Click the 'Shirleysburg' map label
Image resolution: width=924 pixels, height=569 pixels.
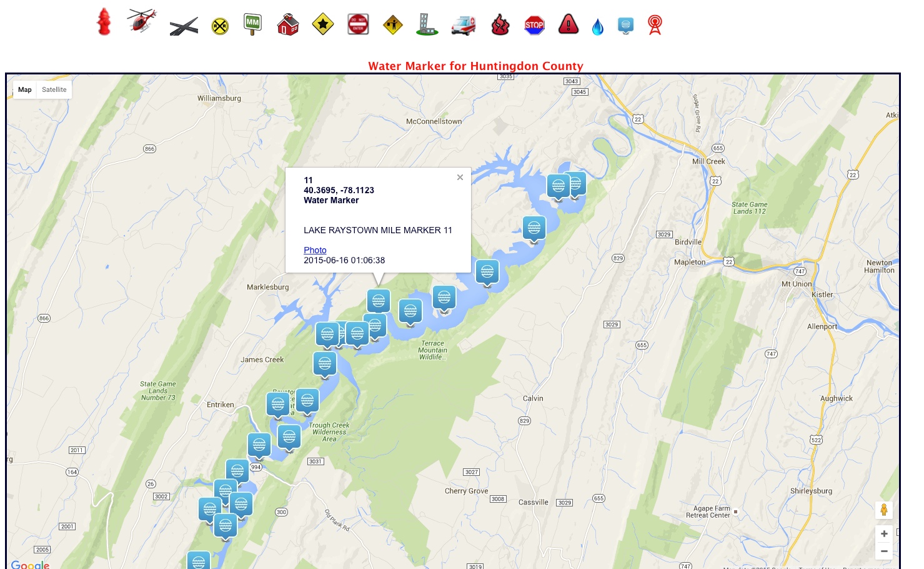811,491
